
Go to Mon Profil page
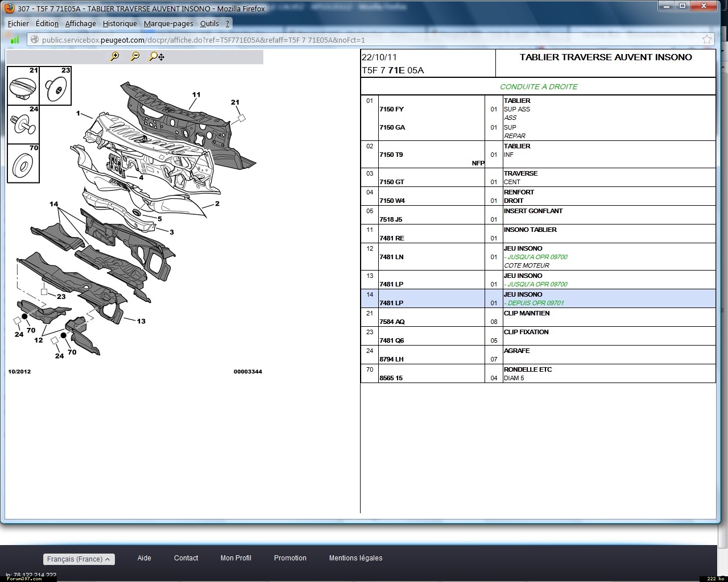pos(235,558)
